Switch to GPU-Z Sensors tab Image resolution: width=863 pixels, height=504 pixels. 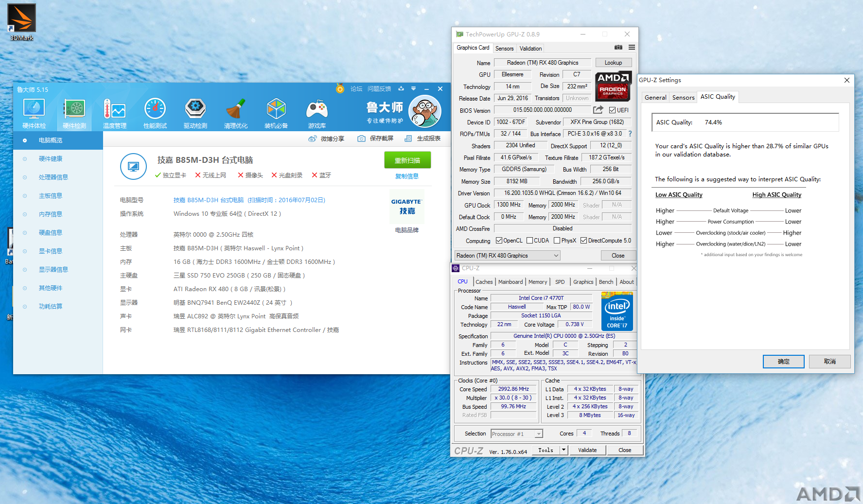[x=504, y=49]
